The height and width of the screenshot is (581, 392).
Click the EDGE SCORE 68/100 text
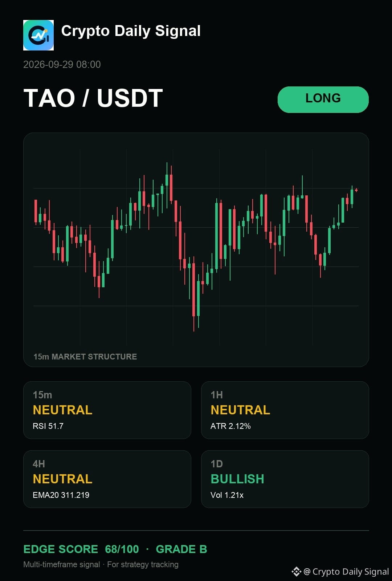[x=81, y=549]
